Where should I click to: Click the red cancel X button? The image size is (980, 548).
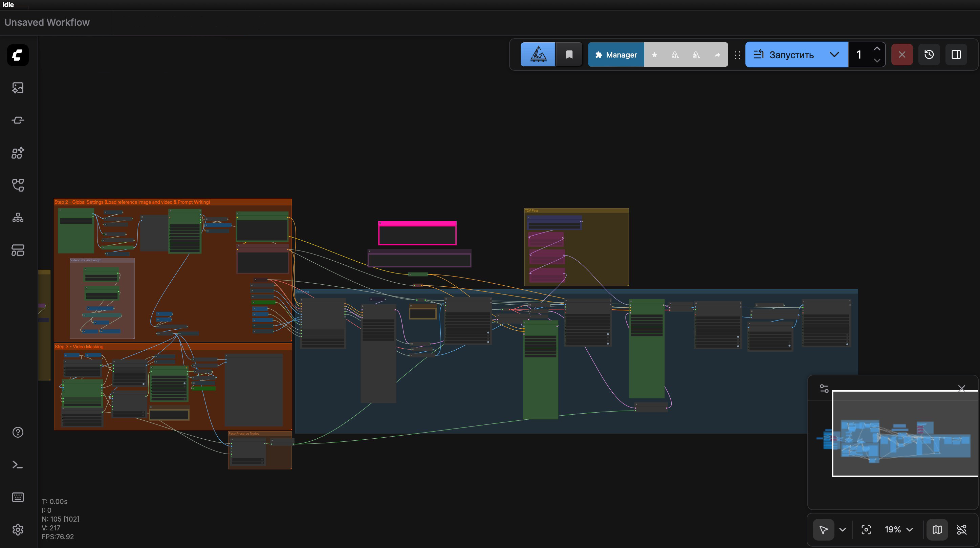click(902, 54)
